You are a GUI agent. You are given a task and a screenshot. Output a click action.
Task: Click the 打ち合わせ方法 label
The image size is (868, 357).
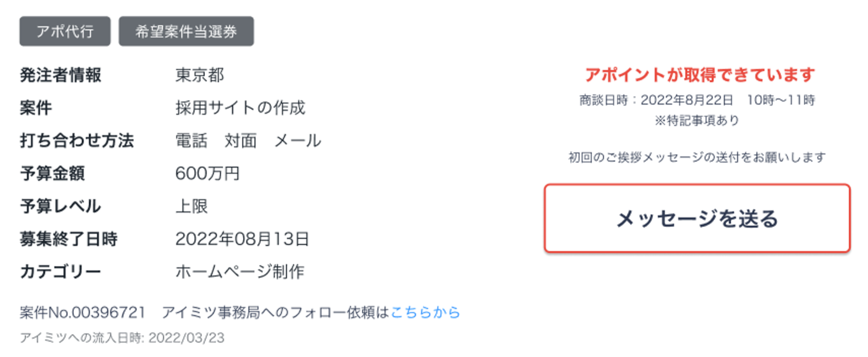[x=77, y=141]
